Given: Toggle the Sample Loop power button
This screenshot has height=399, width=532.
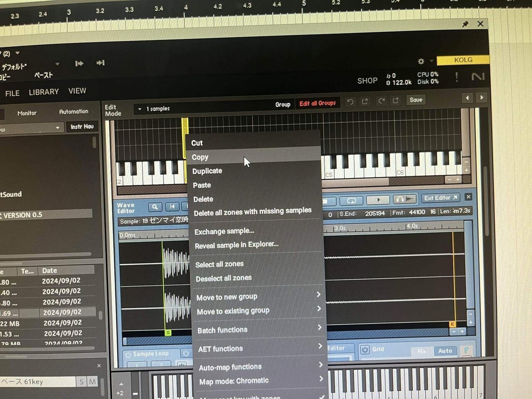Looking at the screenshot, I should (128, 354).
